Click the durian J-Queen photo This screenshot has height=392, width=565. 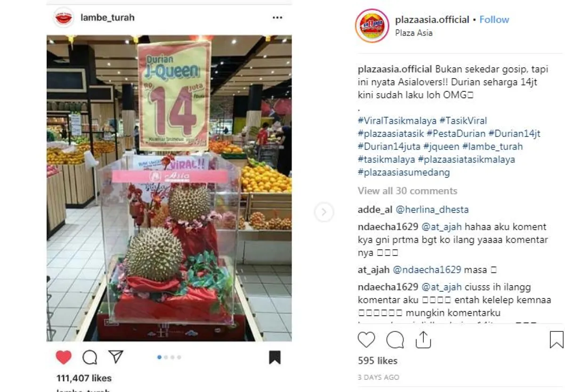pos(169,188)
